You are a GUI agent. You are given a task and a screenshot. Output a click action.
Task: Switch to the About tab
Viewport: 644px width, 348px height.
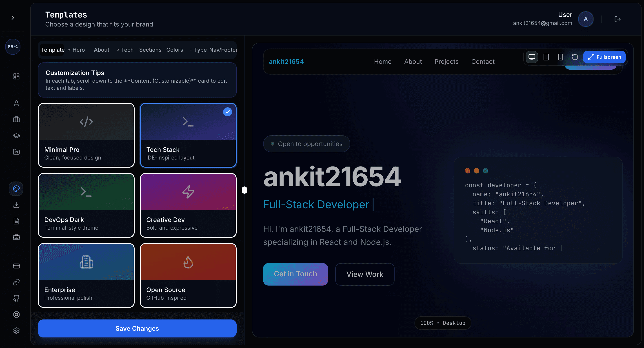pos(102,50)
